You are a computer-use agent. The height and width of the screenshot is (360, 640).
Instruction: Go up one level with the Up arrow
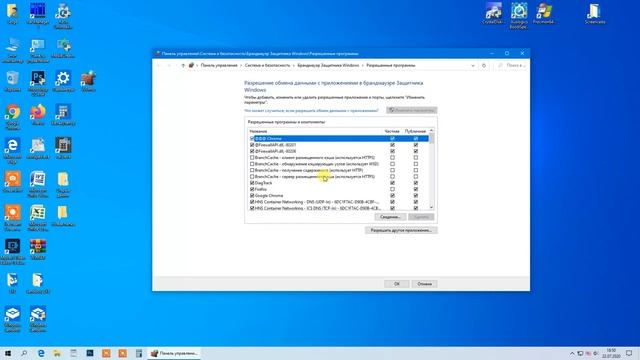click(183, 65)
